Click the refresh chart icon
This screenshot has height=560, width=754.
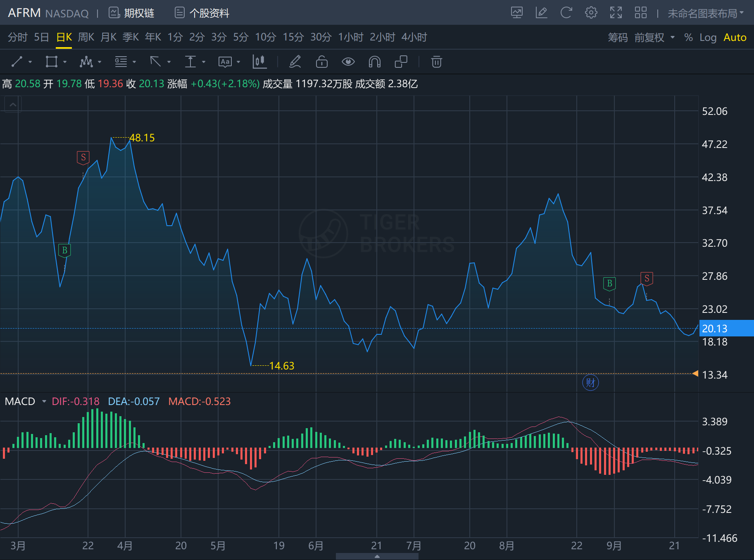[x=566, y=13]
